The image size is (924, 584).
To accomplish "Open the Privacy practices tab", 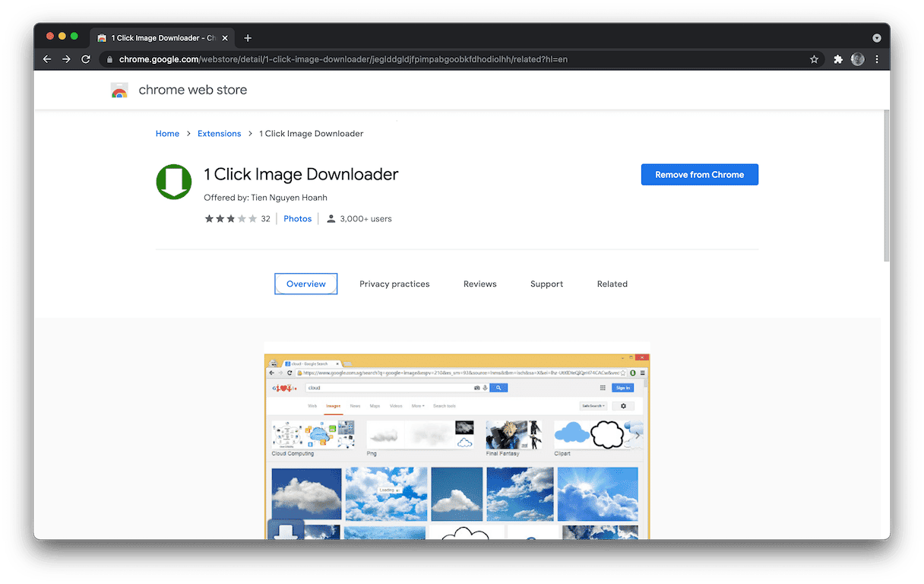I will tap(394, 284).
